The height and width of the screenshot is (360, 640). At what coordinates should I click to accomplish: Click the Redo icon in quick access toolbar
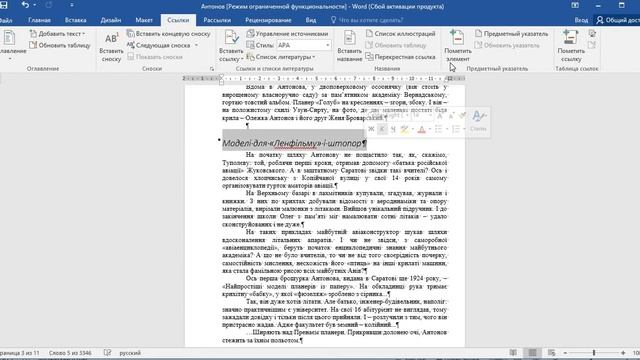tap(49, 5)
